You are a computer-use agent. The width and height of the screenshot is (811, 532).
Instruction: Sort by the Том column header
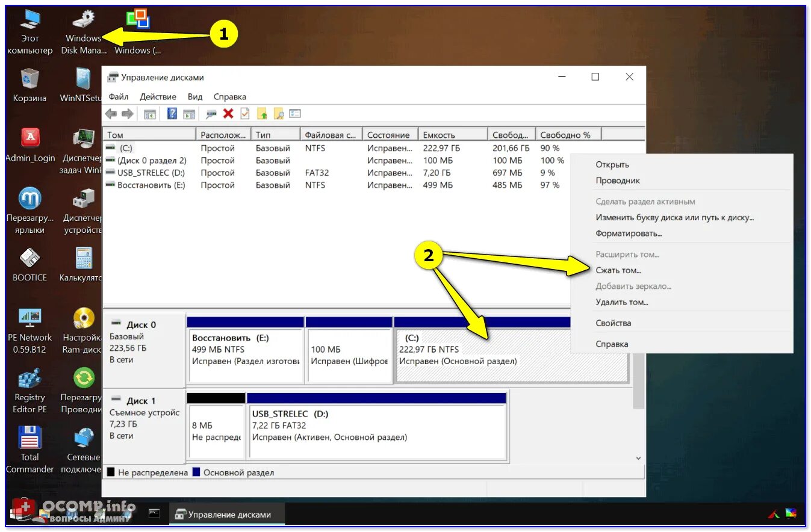click(149, 135)
